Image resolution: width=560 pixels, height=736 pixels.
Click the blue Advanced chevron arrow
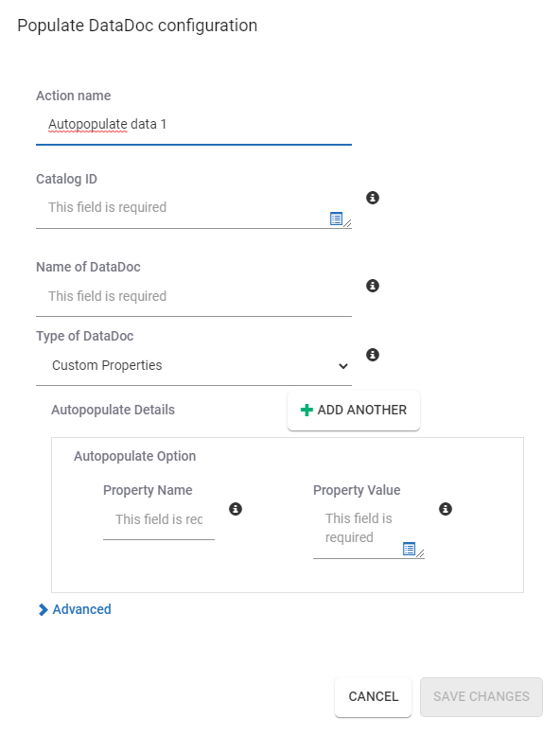[x=43, y=610]
